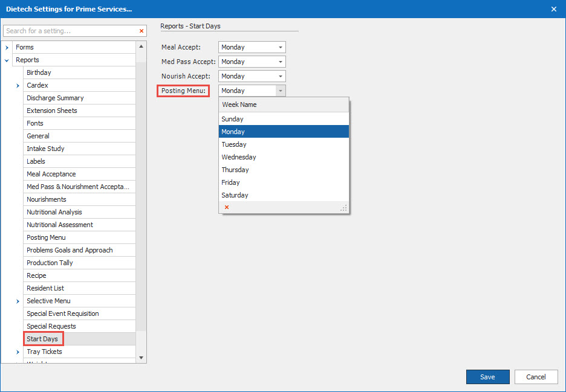The height and width of the screenshot is (392, 566).
Task: Collapse the Reports tree node
Action: 7,60
